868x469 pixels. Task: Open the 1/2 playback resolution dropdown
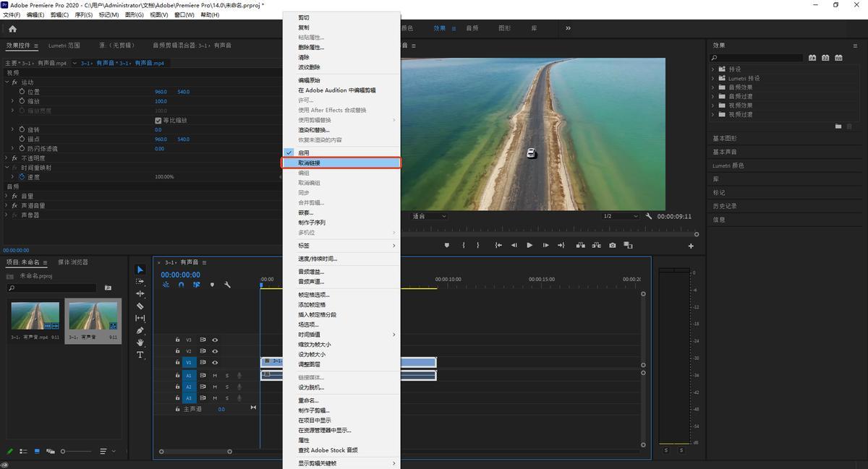621,216
